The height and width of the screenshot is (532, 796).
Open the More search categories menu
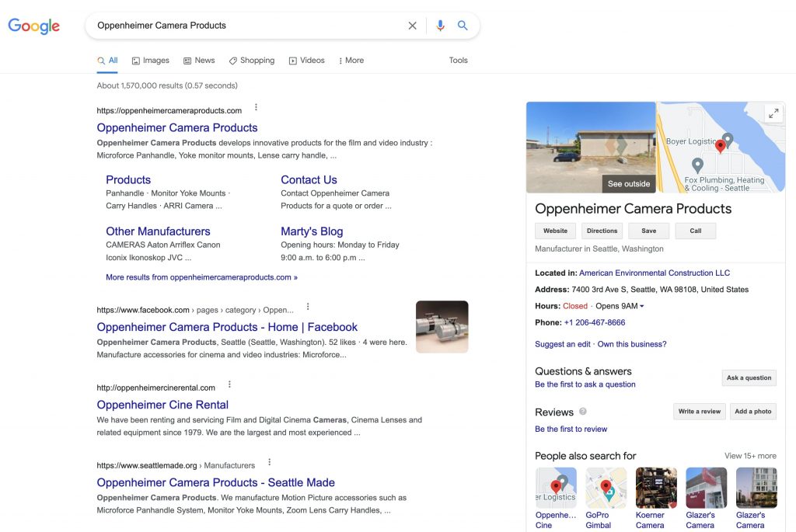pyautogui.click(x=351, y=61)
